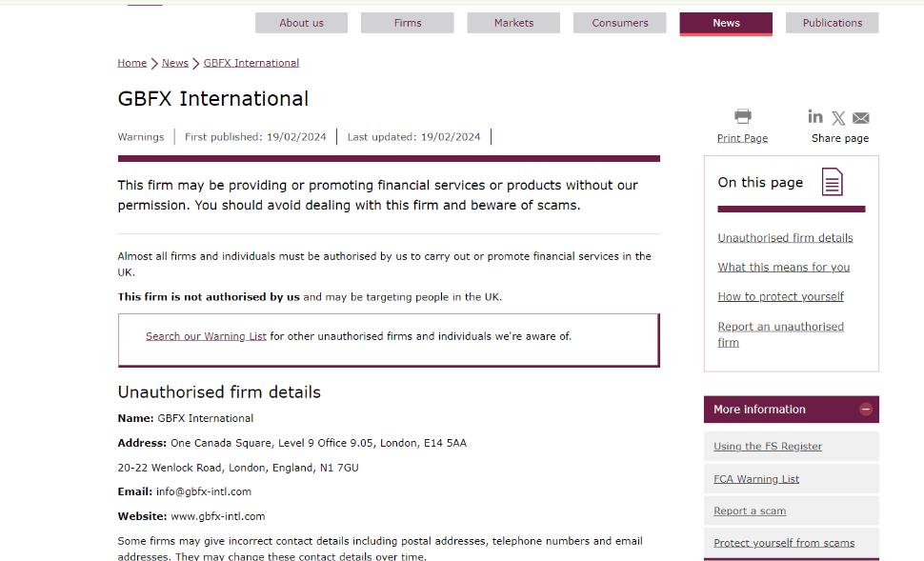Click the Report a scam link

pos(750,511)
